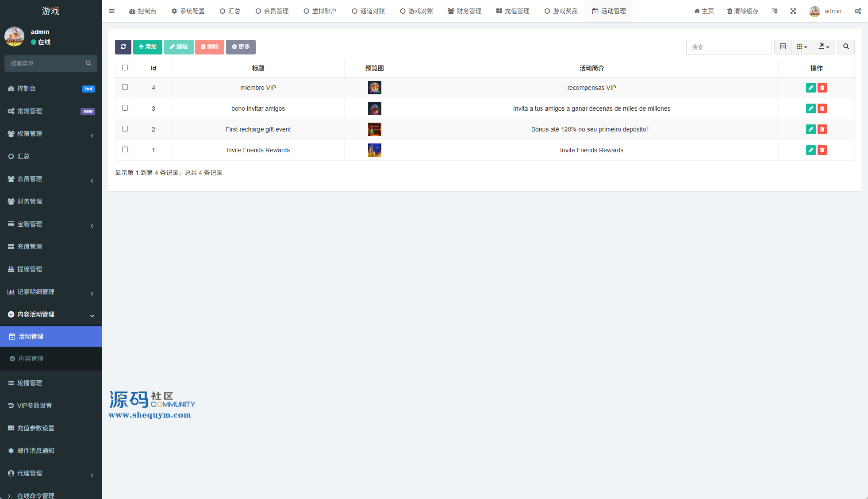Screen dimensions: 868x499
Task: Click the 清除缓存 link in header
Action: 743,11
